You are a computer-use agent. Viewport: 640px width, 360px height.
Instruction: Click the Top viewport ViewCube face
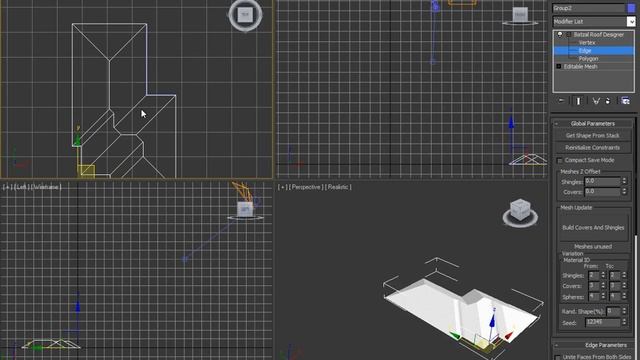point(245,14)
